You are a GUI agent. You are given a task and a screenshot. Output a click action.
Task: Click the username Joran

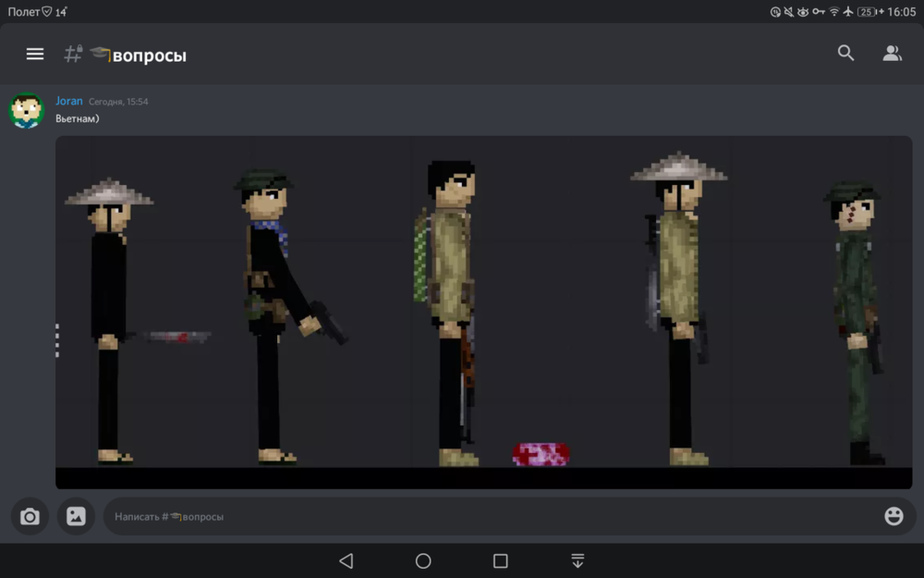pyautogui.click(x=69, y=101)
